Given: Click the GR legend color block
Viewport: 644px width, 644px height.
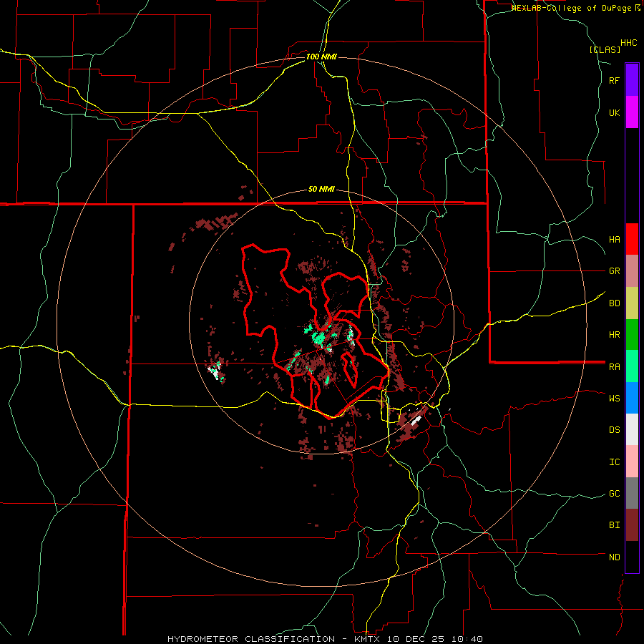Looking at the screenshot, I should click(x=632, y=271).
